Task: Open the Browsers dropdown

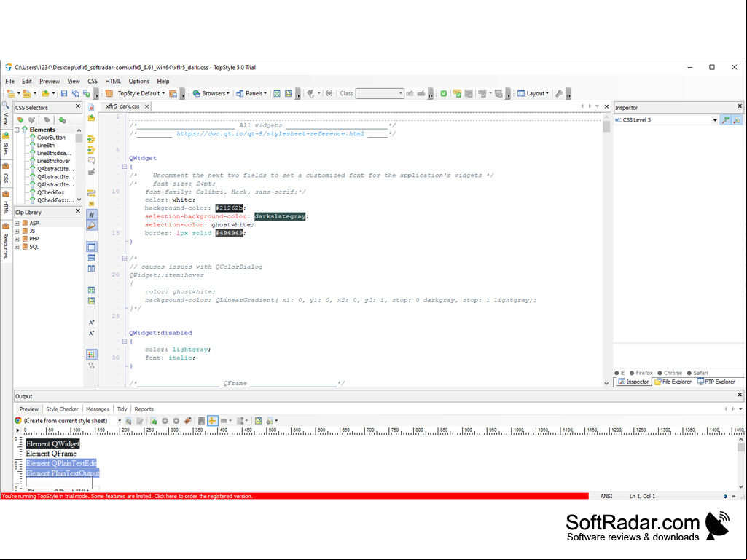Action: tap(211, 93)
